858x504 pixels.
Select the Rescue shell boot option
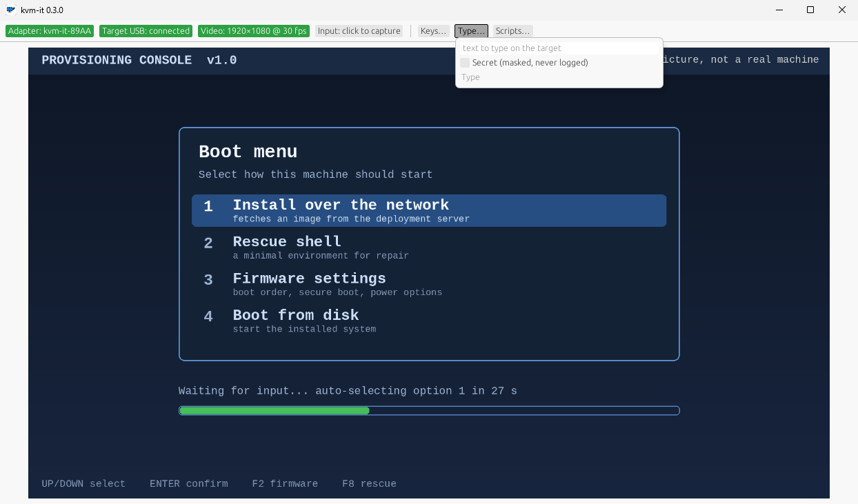pos(429,248)
